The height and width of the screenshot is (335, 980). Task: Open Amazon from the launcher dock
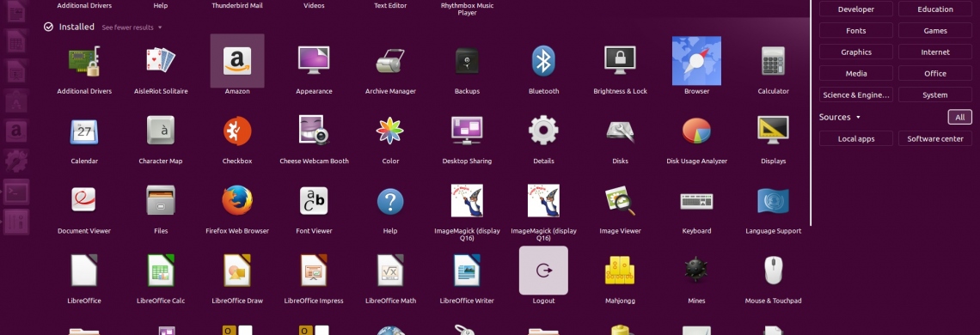point(16,132)
